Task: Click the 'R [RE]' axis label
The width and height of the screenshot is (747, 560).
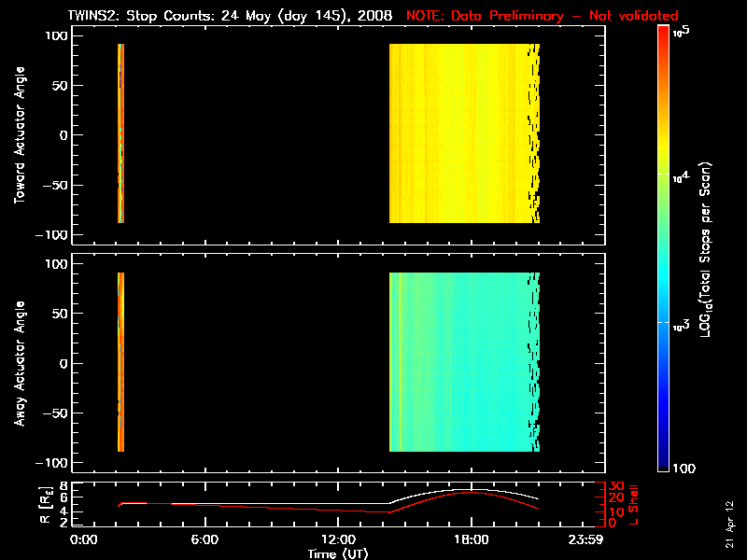Action: 46,505
